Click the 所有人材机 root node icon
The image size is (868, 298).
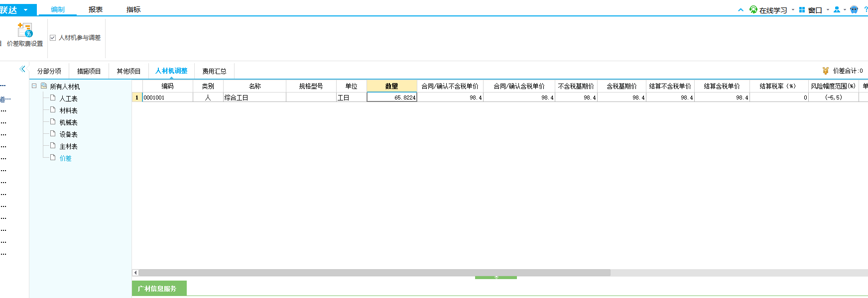tap(44, 86)
